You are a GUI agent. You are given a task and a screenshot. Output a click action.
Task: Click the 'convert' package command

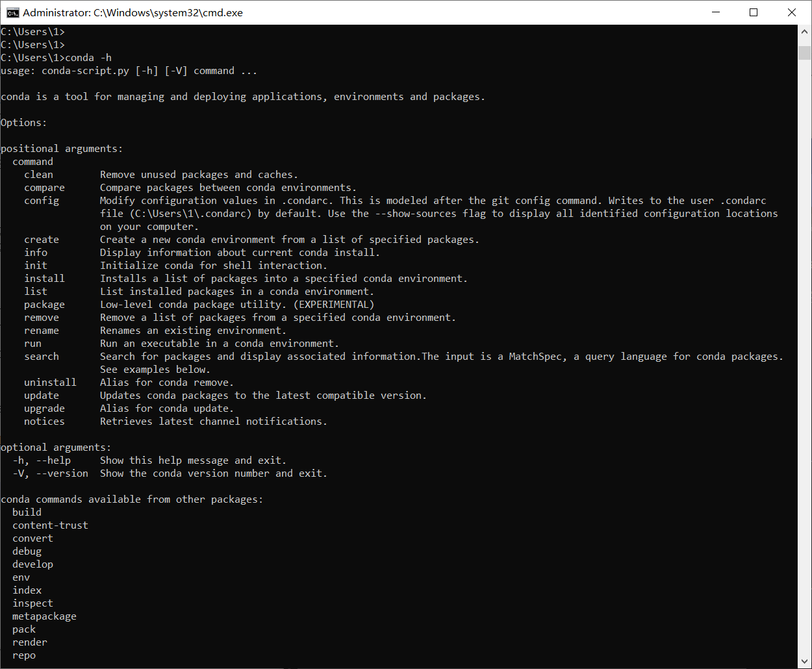pyautogui.click(x=33, y=538)
